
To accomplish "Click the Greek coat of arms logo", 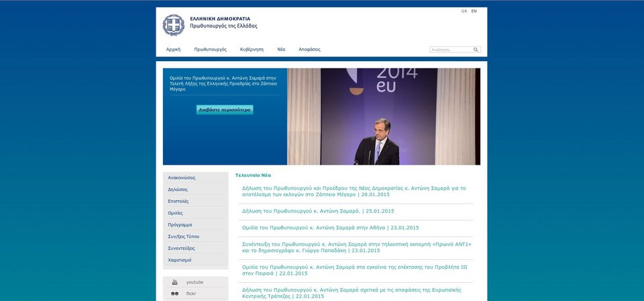I will (173, 25).
